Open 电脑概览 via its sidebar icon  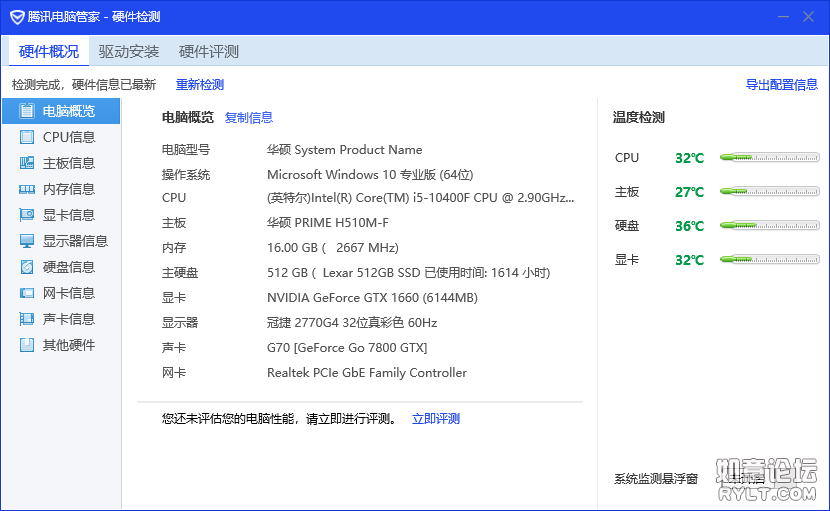click(x=26, y=111)
